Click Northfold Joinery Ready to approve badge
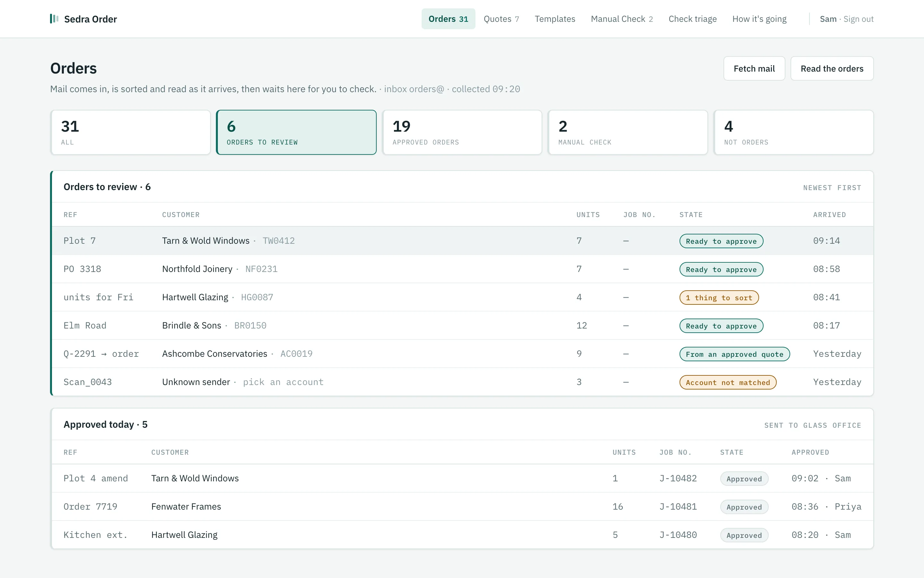 [x=721, y=269]
